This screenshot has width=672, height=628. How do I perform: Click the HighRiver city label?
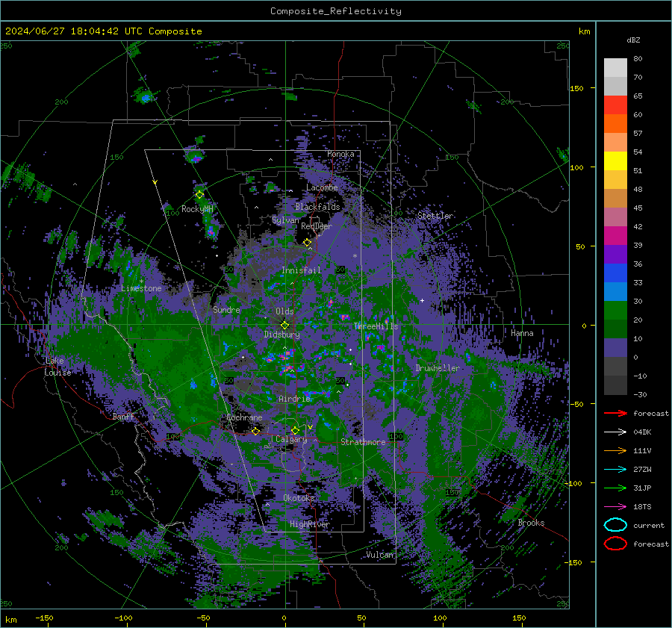(309, 524)
